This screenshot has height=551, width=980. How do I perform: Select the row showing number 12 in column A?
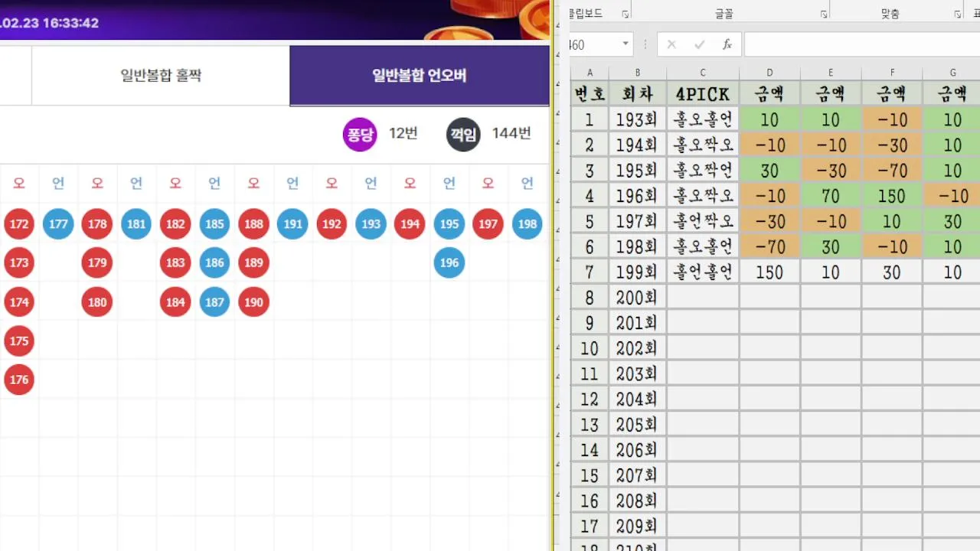click(x=590, y=399)
